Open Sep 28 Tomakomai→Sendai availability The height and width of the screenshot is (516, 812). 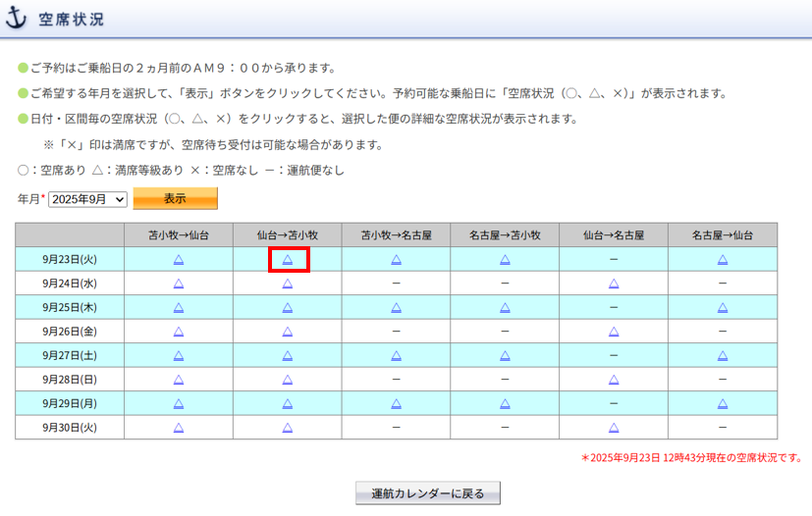(x=178, y=380)
